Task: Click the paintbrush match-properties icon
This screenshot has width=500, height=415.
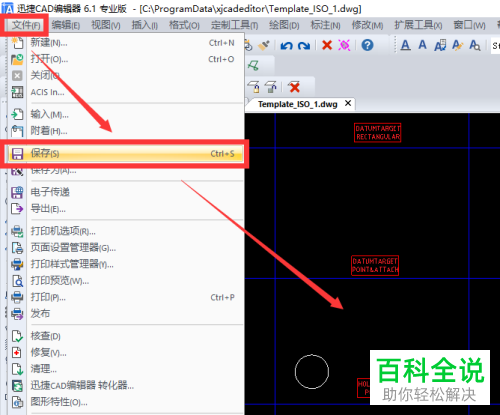Action: (x=264, y=45)
